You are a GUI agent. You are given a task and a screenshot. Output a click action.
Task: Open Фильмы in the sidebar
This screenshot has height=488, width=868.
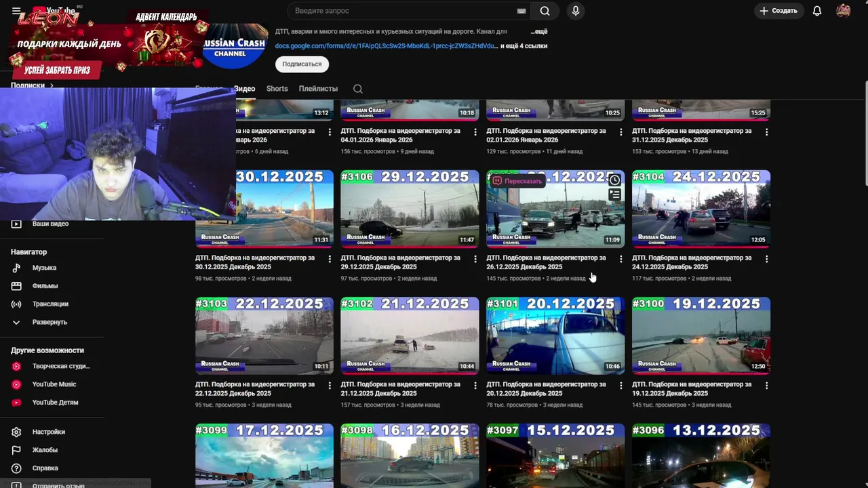[x=45, y=286]
